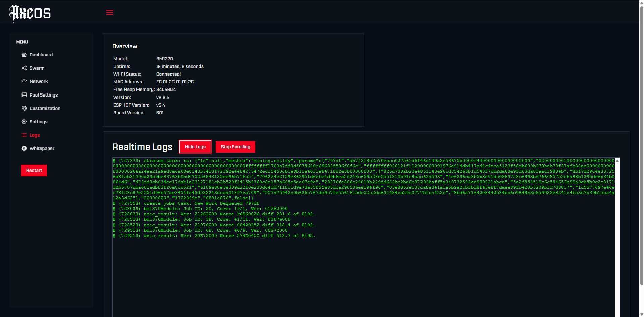Click the Pool Settings server icon
The height and width of the screenshot is (317, 644).
24,95
